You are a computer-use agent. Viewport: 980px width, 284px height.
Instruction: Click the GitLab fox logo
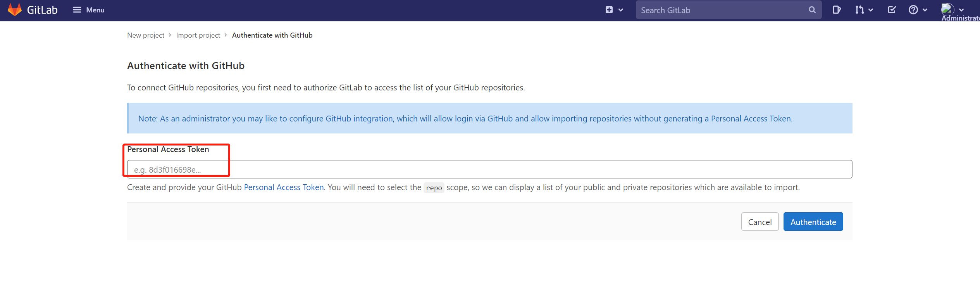(15, 10)
